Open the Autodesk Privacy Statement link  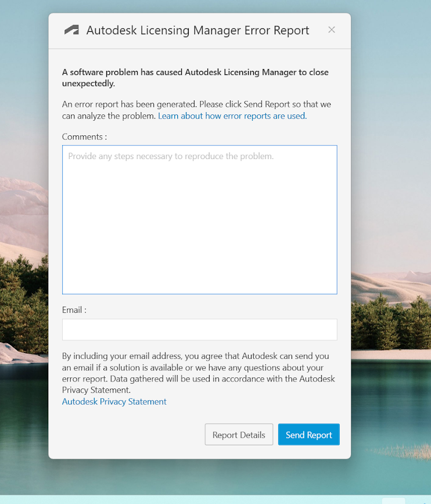coord(114,402)
